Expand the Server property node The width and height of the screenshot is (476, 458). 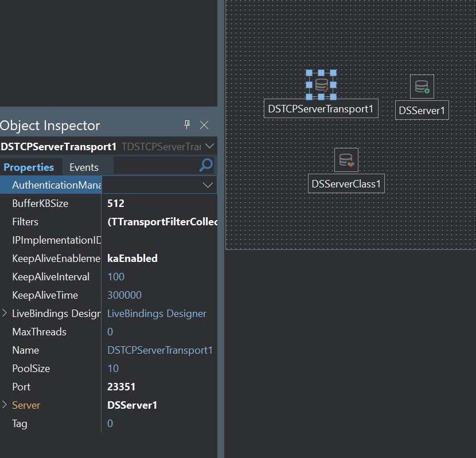click(5, 405)
